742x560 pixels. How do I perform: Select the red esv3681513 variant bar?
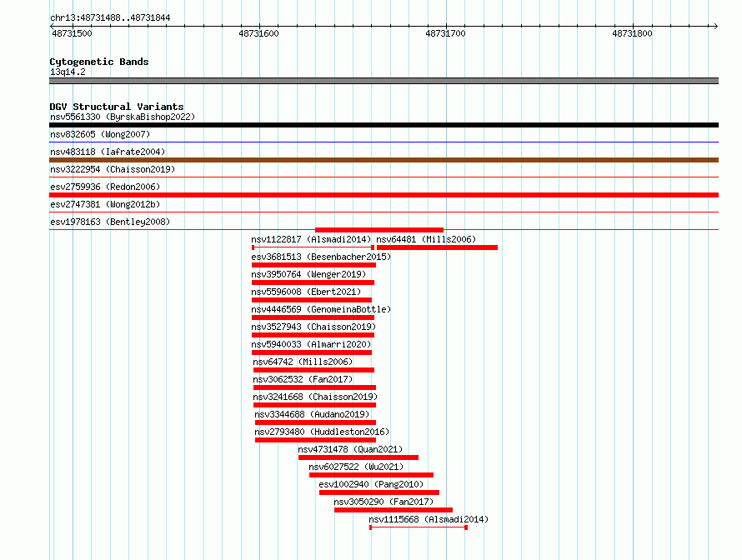[313, 265]
